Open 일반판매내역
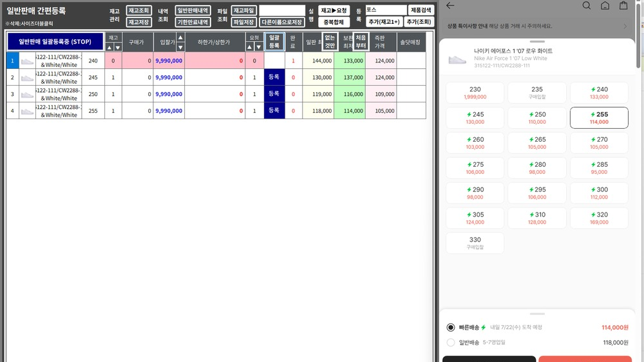Viewport: 644px width, 362px height. [193, 11]
